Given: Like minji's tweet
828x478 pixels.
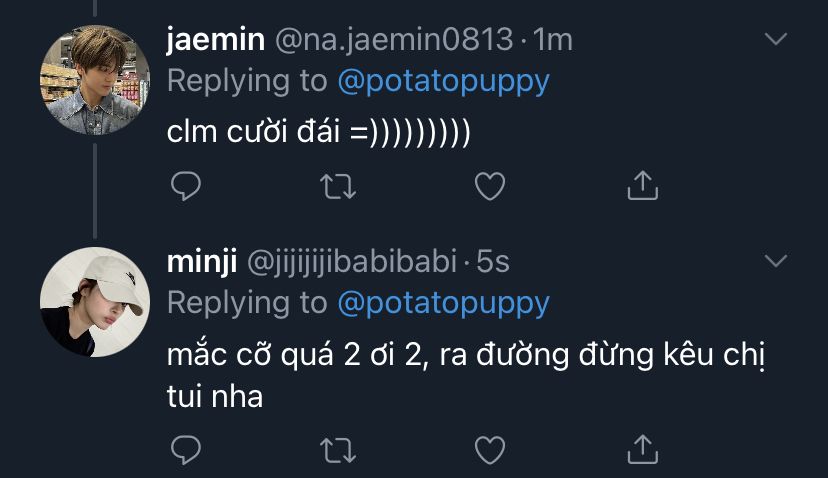Looking at the screenshot, I should click(x=489, y=449).
